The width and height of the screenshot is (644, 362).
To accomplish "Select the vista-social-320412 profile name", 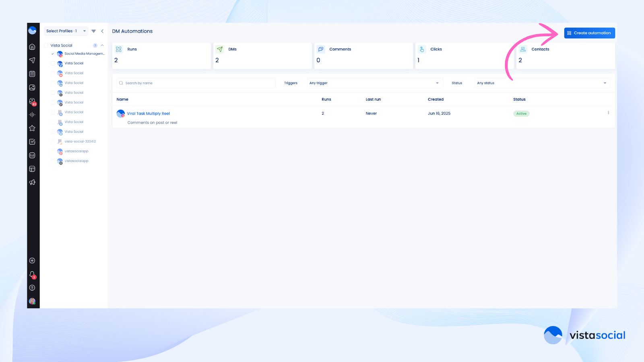I will pyautogui.click(x=80, y=142).
